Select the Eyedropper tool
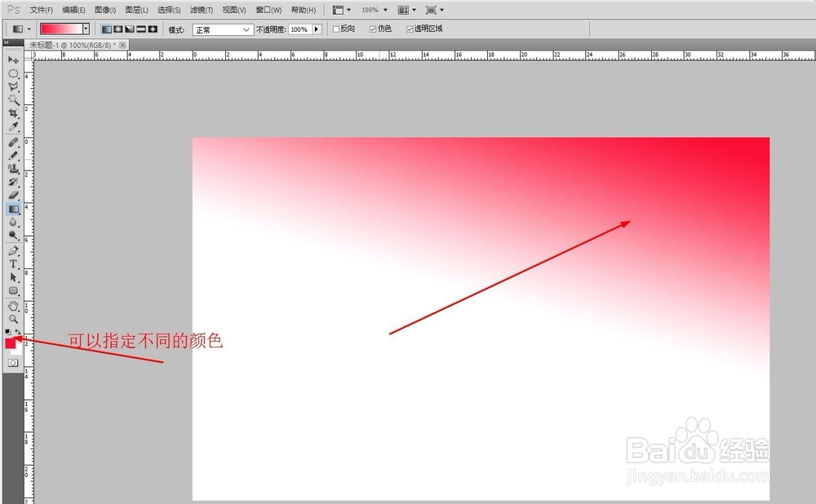Viewport: 816px width, 504px height. pos(13,126)
